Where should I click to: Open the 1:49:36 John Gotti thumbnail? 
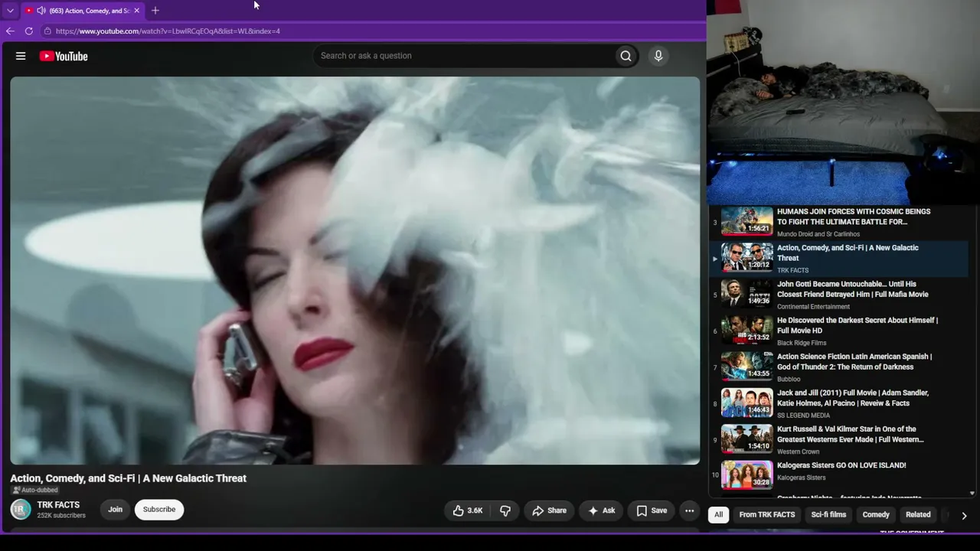coord(747,294)
